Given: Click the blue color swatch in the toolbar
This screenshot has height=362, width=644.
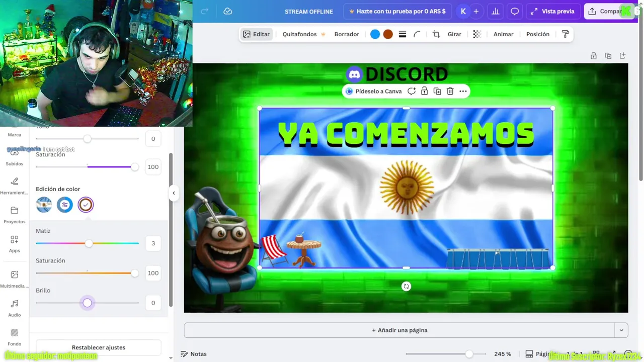Looking at the screenshot, I should (375, 34).
